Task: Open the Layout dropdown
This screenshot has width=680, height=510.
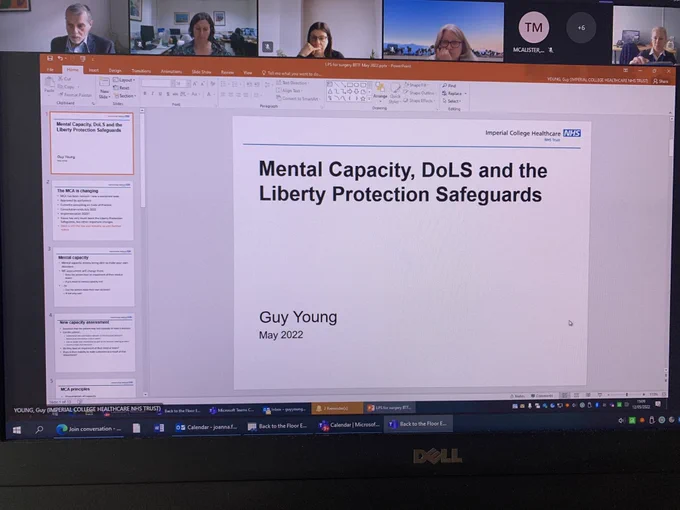Action: (124, 80)
